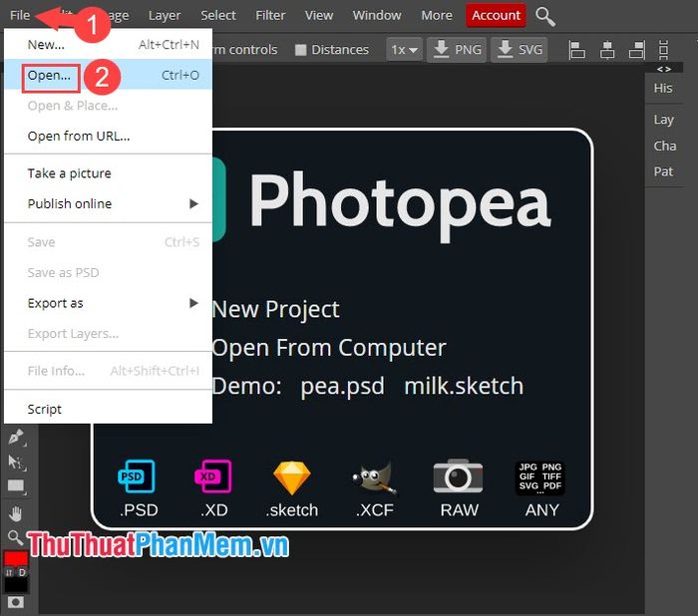Select the Pen tool
The width and height of the screenshot is (698, 616).
coord(17,437)
